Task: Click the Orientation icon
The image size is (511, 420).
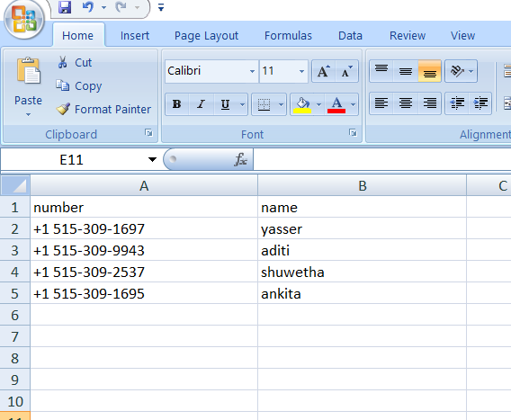Action: [x=457, y=71]
